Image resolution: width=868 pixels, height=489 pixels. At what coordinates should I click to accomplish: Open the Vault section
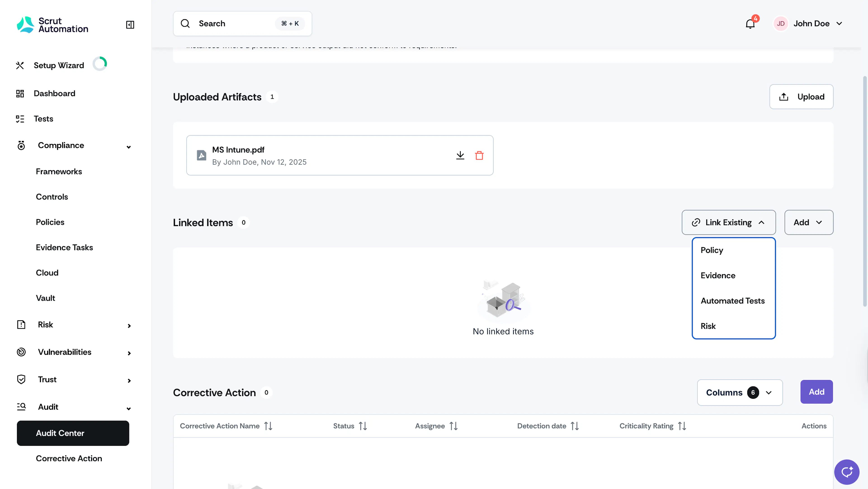pyautogui.click(x=45, y=298)
